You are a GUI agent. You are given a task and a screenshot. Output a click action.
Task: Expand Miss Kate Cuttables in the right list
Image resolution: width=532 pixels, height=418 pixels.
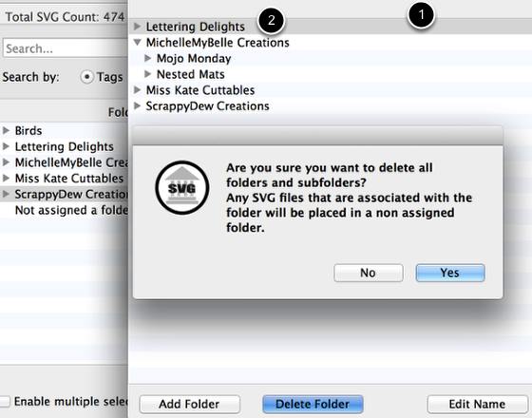tap(137, 89)
